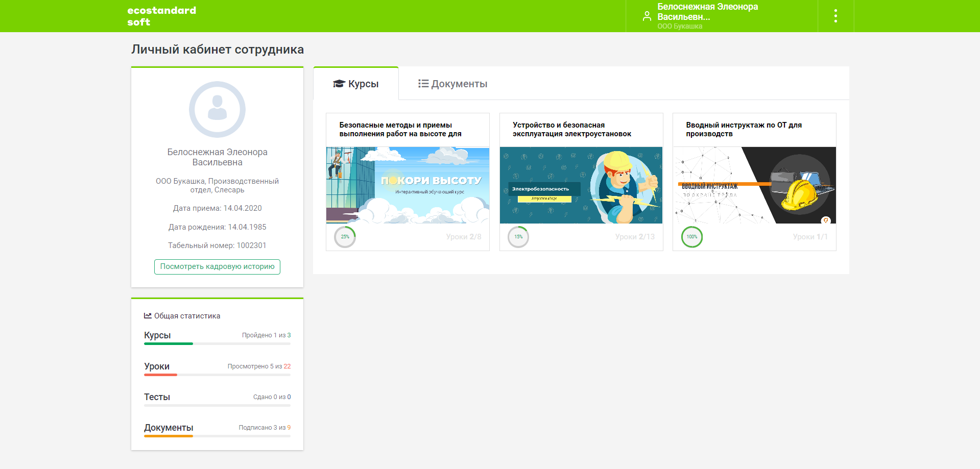
Task: Click ООО Букашка, Производственный отдел, Слесарь text
Action: pos(217,185)
